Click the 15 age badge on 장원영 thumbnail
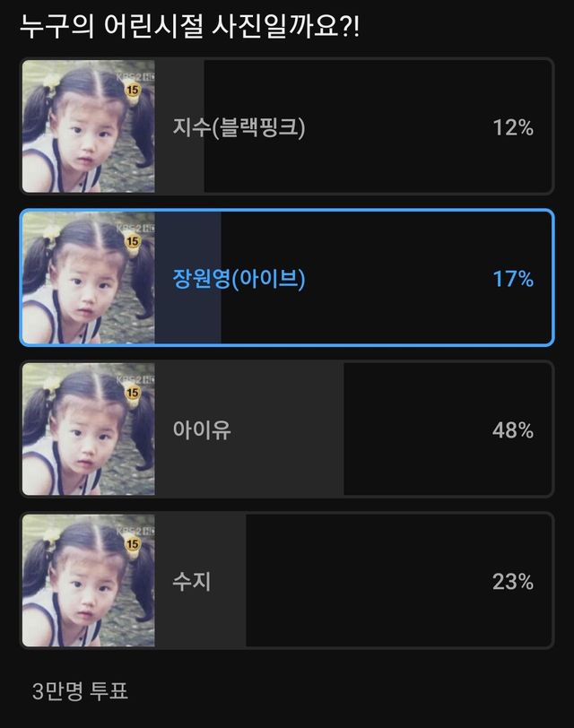The height and width of the screenshot is (728, 574). click(133, 242)
